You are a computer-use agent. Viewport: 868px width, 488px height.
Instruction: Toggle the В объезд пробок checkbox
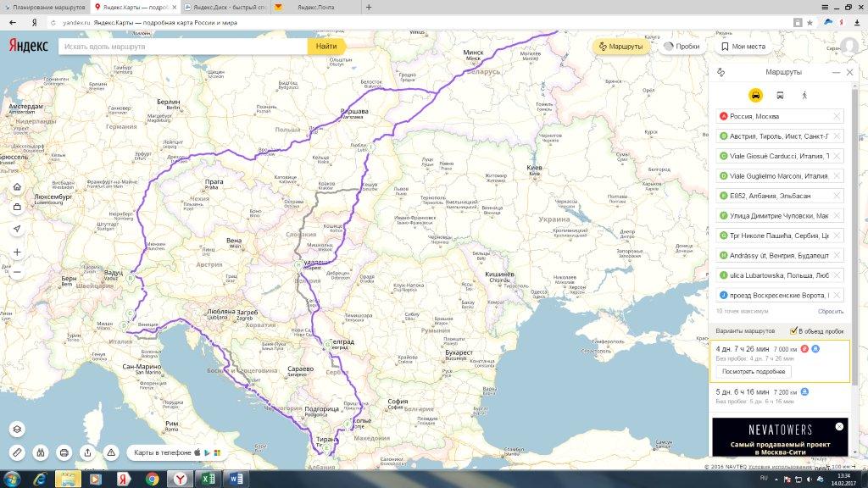793,330
